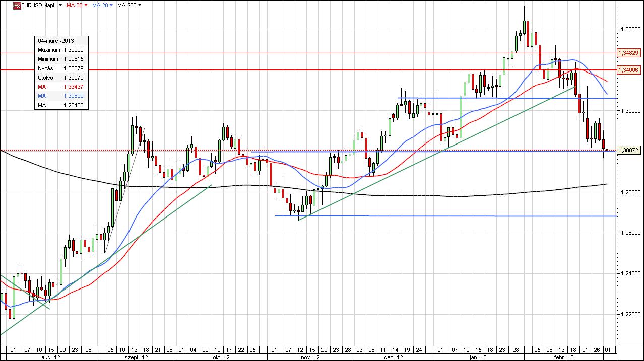Select the 1,34006 price level tag
This screenshot has width=644, height=361.
coord(628,70)
